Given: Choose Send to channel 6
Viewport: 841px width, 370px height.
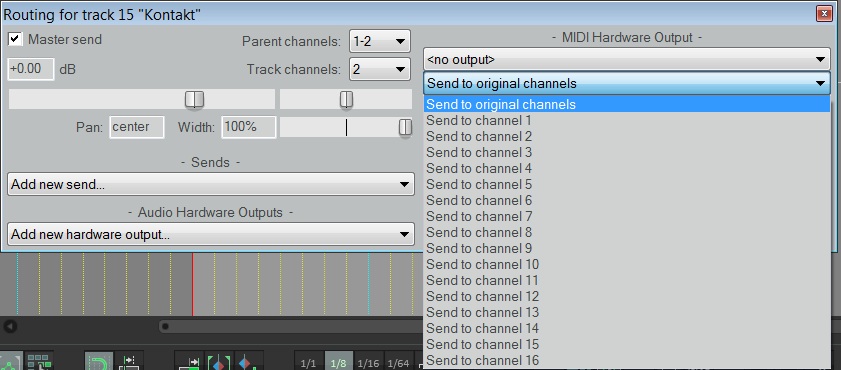Looking at the screenshot, I should click(x=626, y=201).
